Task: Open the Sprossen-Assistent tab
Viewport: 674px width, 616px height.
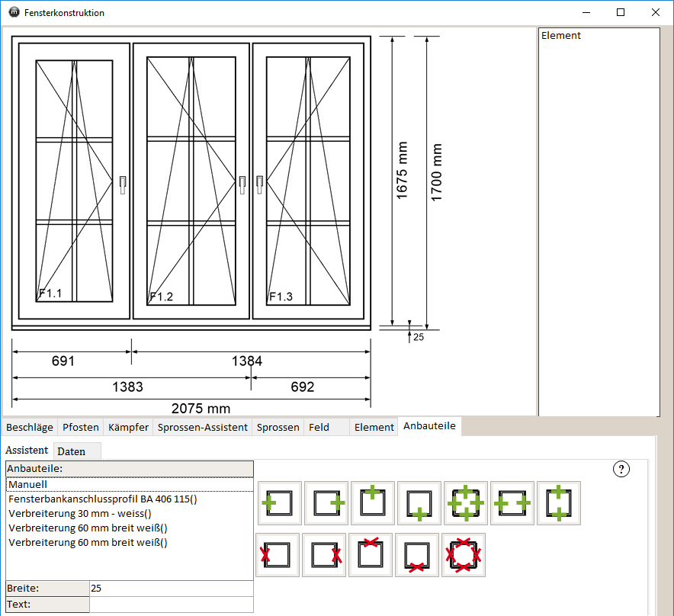Action: coord(203,427)
